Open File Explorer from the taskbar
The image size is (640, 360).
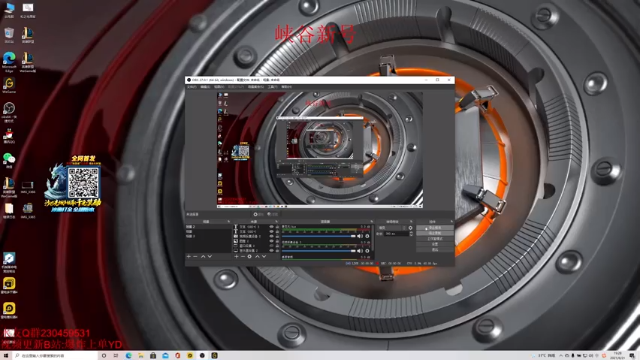tap(141, 356)
